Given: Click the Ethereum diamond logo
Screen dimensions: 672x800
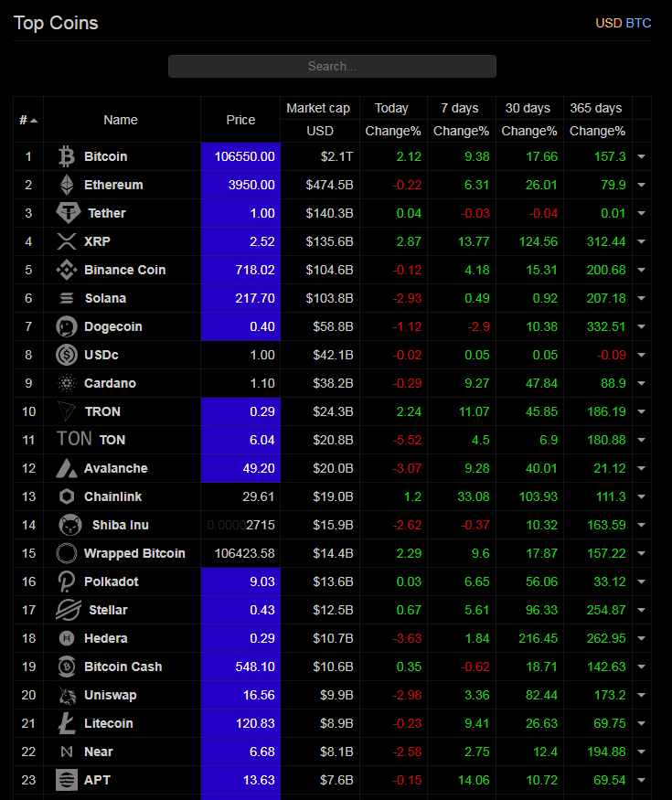Looking at the screenshot, I should [x=67, y=185].
